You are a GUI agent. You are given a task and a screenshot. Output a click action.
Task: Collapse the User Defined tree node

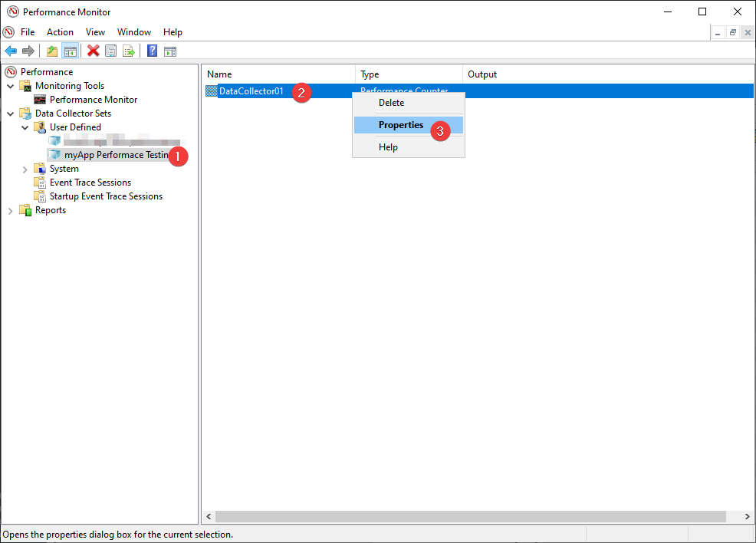(25, 127)
